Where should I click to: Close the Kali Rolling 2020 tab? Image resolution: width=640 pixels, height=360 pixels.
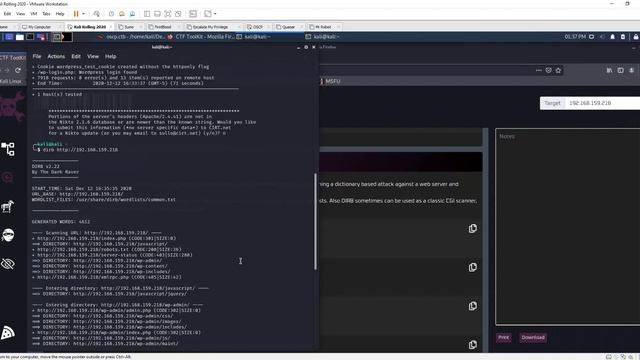pos(111,27)
